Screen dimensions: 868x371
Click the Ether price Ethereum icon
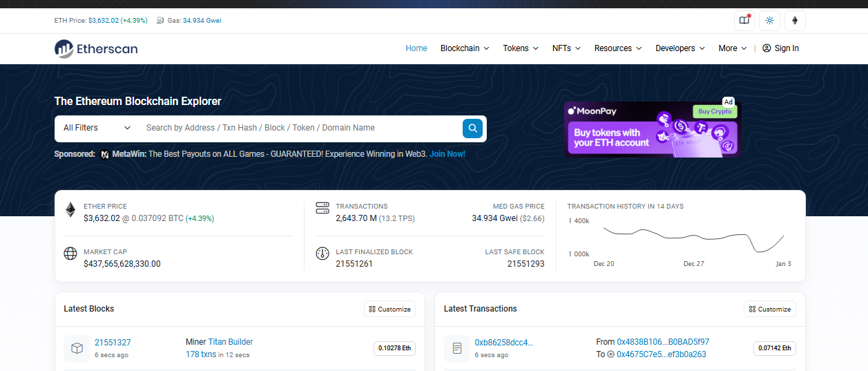pyautogui.click(x=70, y=210)
